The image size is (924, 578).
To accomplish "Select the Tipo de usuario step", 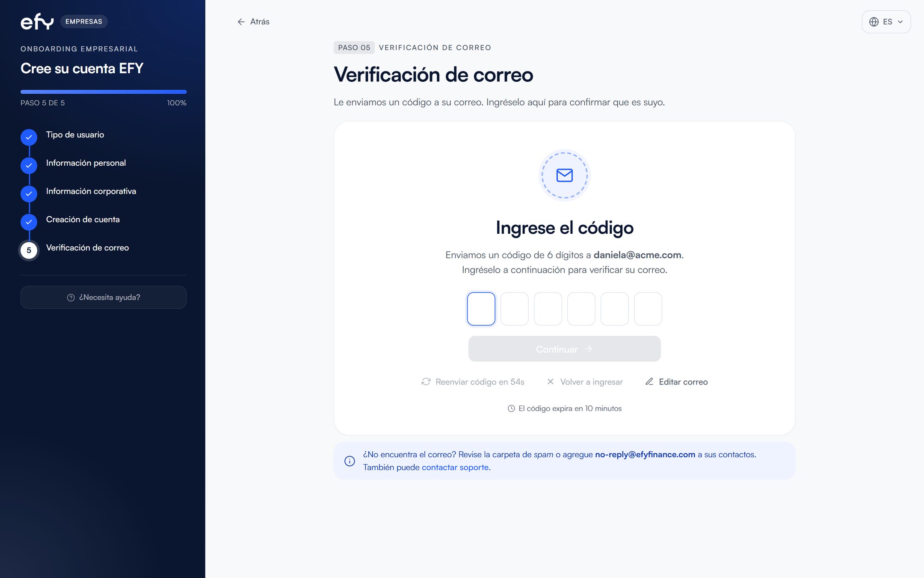I will point(75,135).
